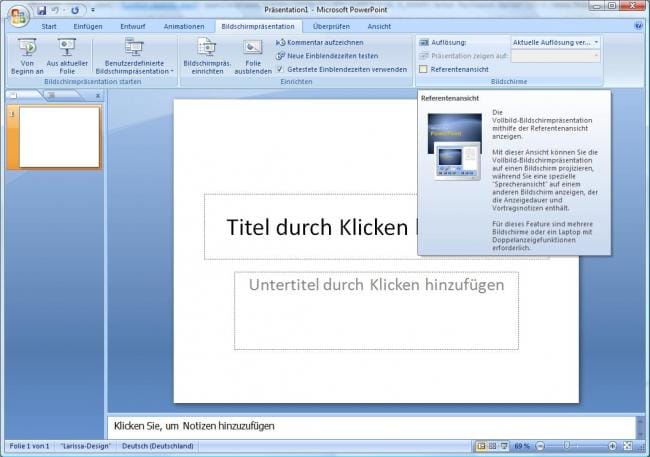Open Benutzerdefinierte Bildschirmpräsentation dropdown
The width and height of the screenshot is (650, 457).
point(134,56)
